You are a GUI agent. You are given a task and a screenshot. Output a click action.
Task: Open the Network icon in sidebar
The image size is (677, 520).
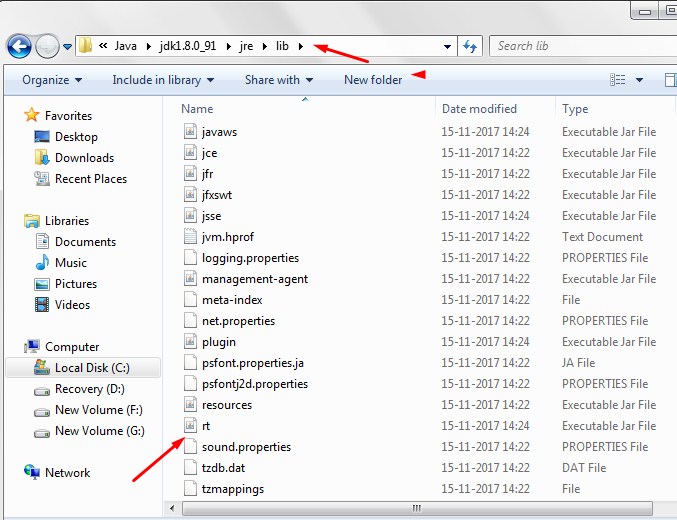(31, 473)
